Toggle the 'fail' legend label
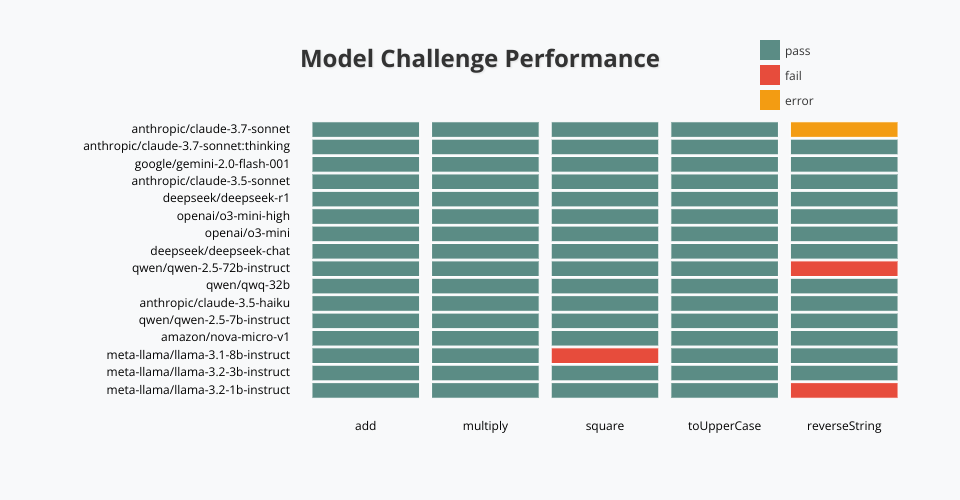This screenshot has height=500, width=960. (x=793, y=75)
